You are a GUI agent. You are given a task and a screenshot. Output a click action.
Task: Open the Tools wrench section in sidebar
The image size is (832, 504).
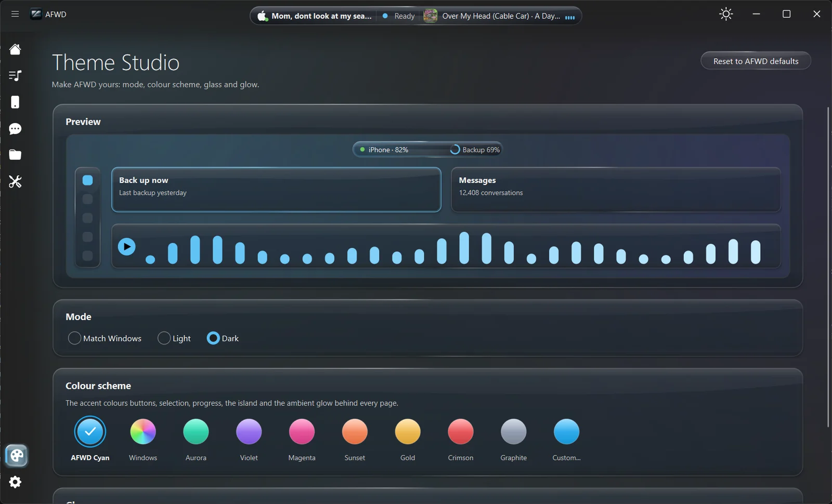coord(15,181)
